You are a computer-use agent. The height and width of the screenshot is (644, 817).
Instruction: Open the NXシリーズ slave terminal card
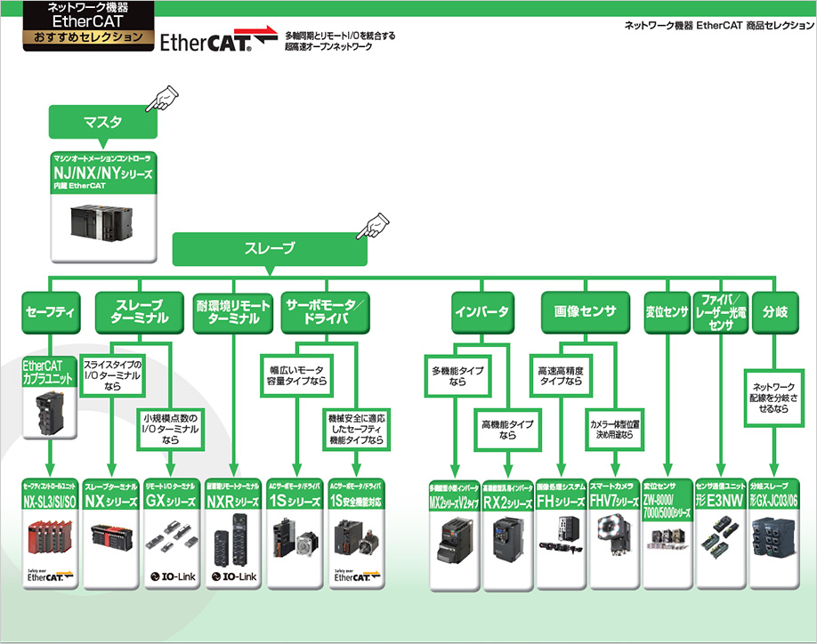click(x=111, y=534)
